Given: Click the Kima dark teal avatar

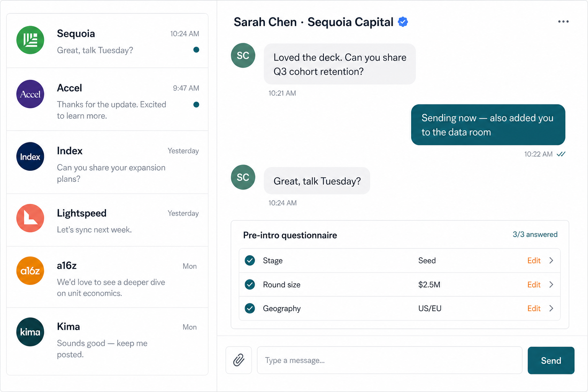Looking at the screenshot, I should click(x=30, y=332).
